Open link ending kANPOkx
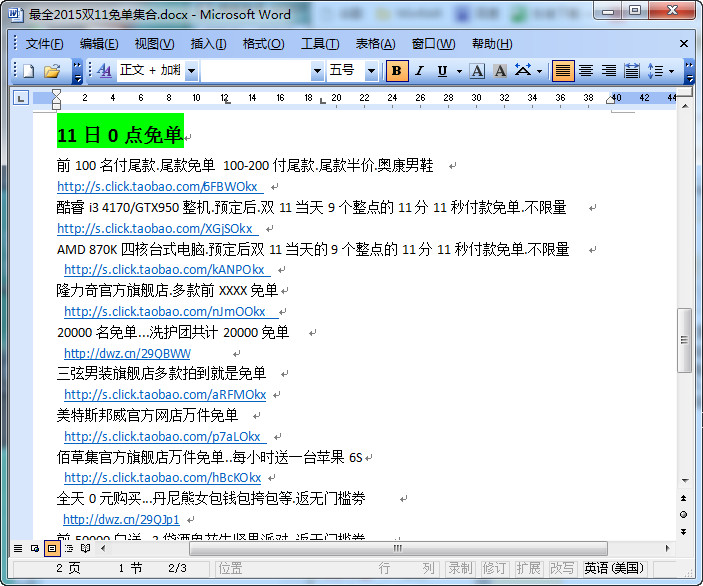 [x=165, y=270]
